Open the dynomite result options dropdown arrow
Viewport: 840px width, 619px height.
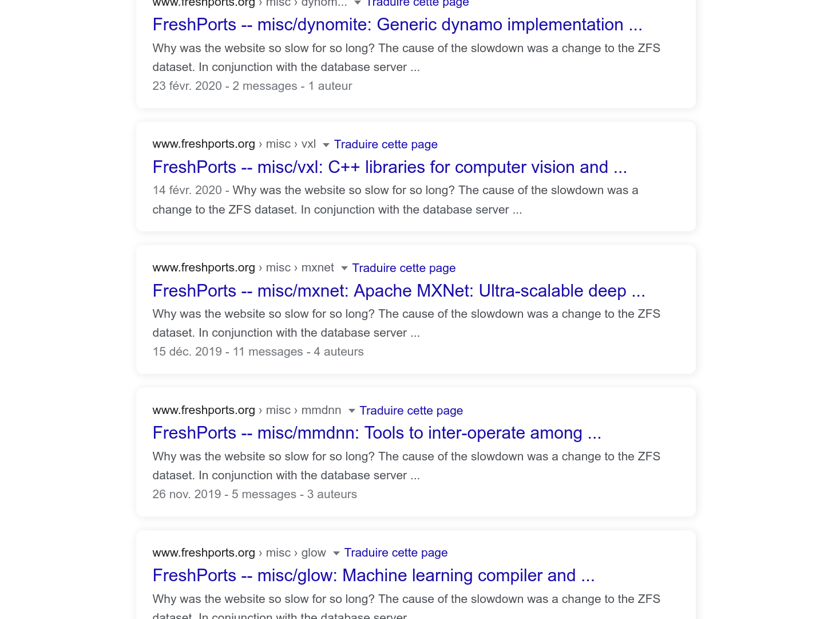[357, 3]
